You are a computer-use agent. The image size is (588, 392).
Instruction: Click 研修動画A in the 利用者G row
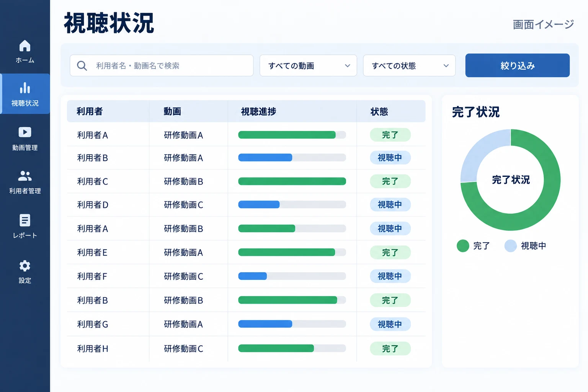[x=183, y=325]
